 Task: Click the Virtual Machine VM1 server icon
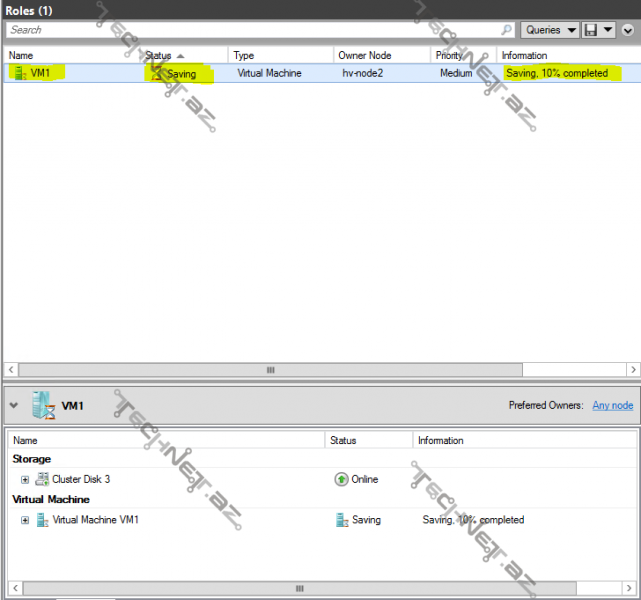click(42, 520)
